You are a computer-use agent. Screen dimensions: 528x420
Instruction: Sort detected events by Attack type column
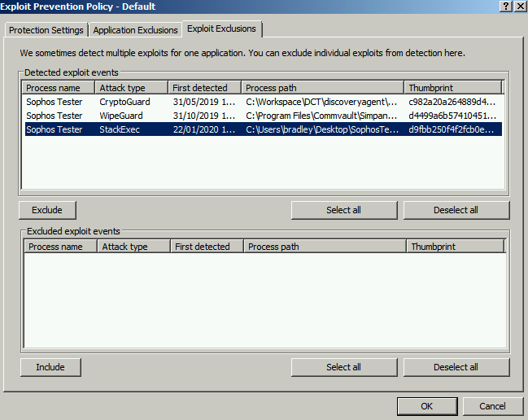tap(130, 88)
